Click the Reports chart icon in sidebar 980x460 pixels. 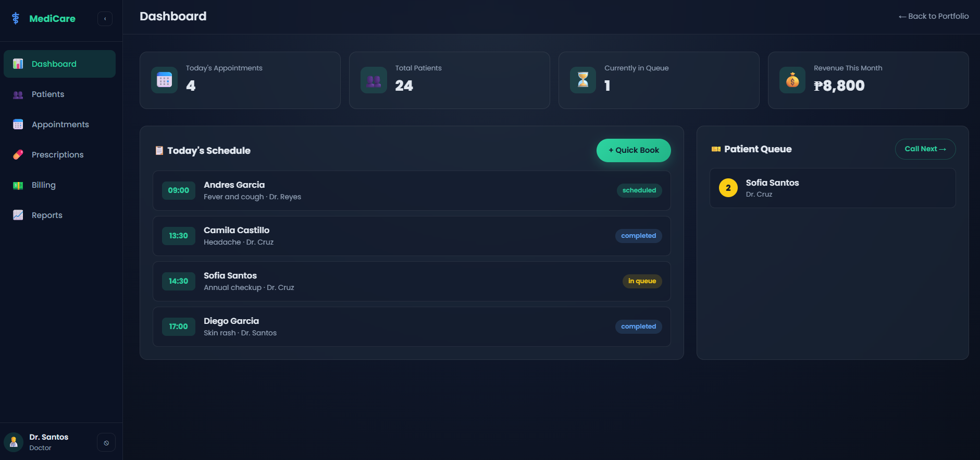[x=18, y=215]
